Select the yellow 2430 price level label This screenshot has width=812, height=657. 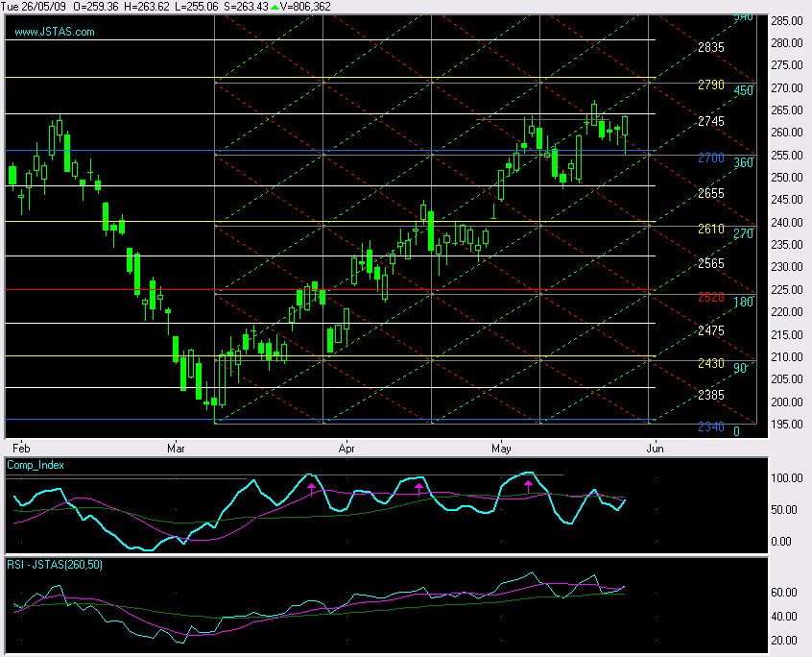[x=711, y=364]
